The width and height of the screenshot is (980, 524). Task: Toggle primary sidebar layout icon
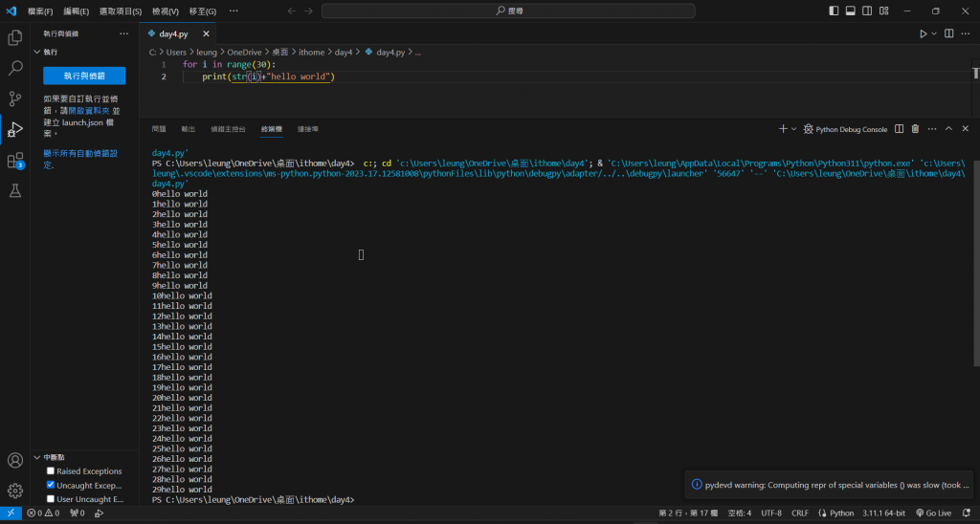pos(834,11)
